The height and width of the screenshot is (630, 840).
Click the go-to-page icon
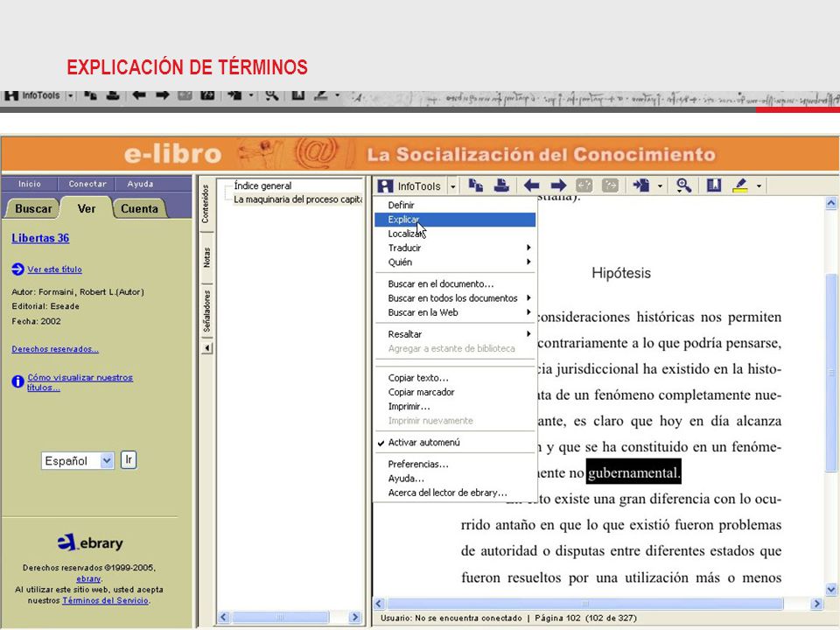pyautogui.click(x=641, y=185)
